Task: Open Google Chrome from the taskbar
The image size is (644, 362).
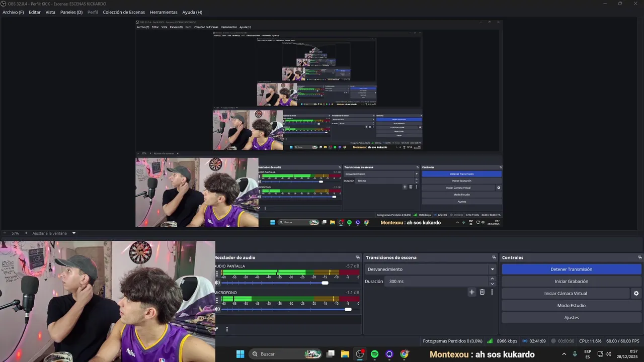Action: 404,354
